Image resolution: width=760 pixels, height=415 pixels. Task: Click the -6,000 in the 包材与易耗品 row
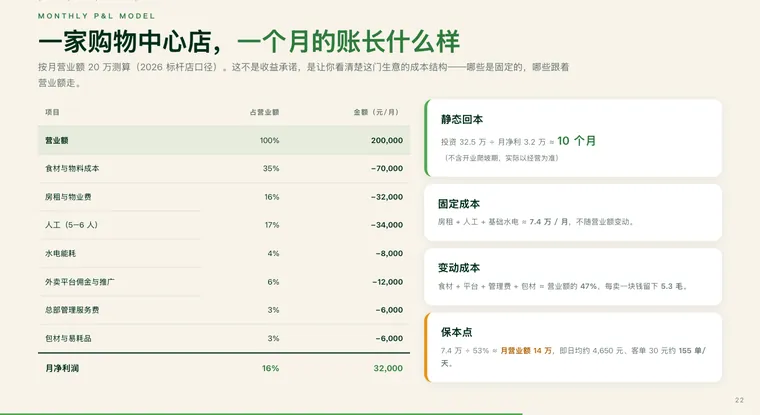pyautogui.click(x=389, y=338)
